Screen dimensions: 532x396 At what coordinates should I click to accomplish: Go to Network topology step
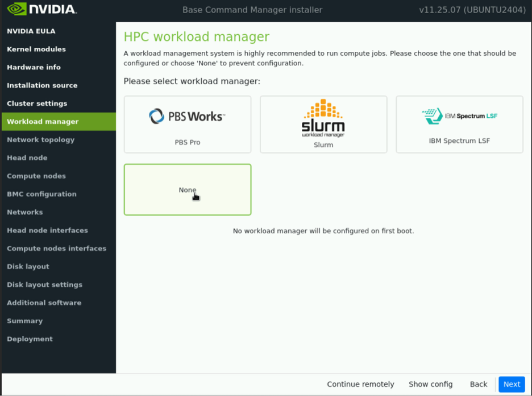coord(40,139)
